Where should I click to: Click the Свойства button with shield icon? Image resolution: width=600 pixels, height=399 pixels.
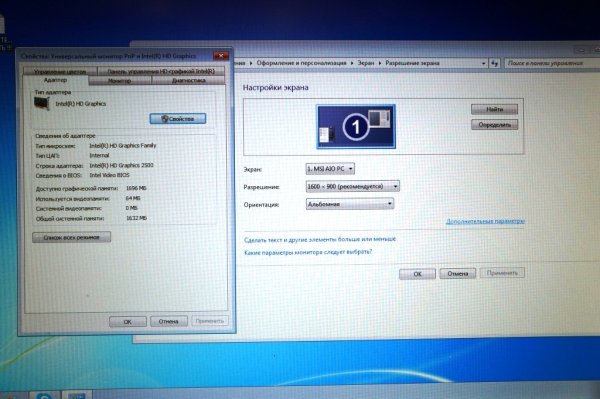(x=178, y=119)
